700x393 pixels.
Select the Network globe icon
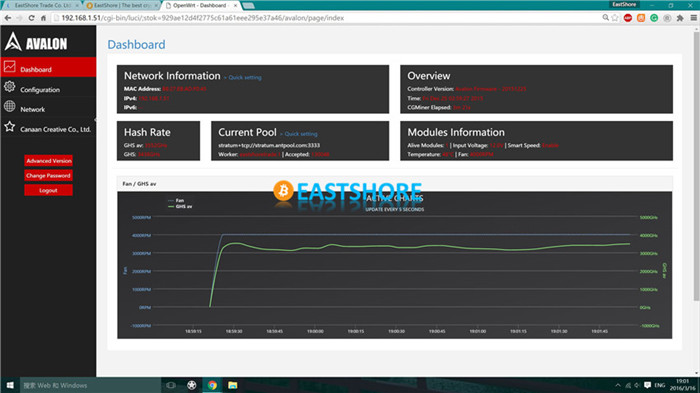(x=9, y=106)
